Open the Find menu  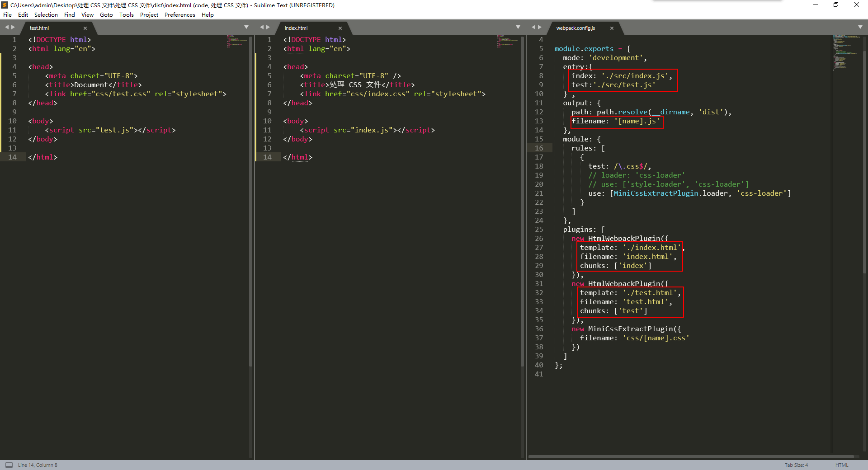(x=70, y=14)
